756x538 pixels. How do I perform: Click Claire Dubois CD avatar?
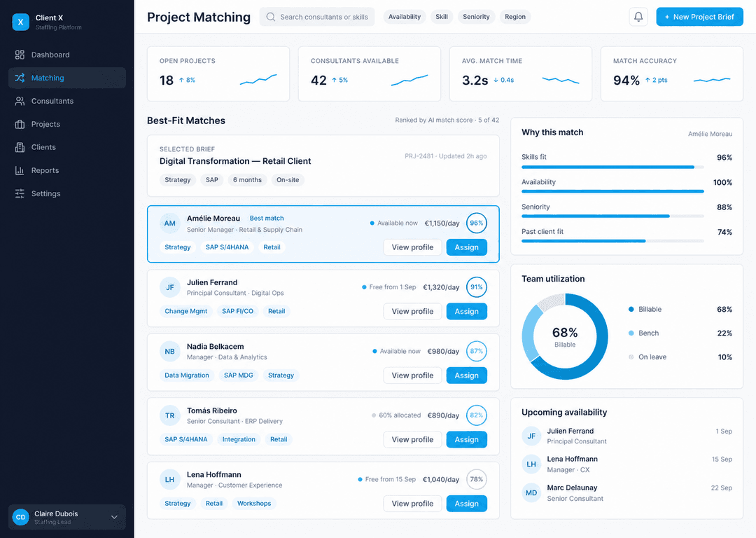(x=21, y=517)
